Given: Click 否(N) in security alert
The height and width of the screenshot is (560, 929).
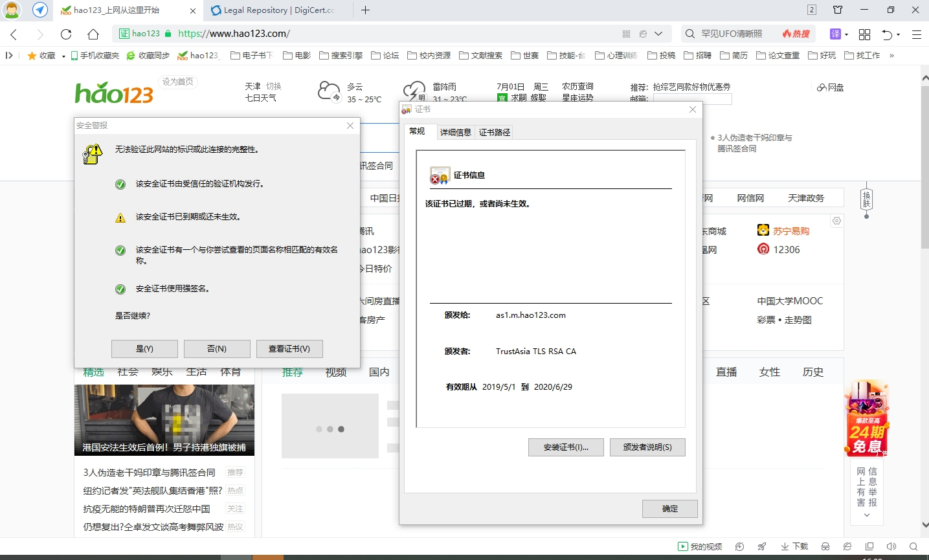Looking at the screenshot, I should click(x=217, y=348).
